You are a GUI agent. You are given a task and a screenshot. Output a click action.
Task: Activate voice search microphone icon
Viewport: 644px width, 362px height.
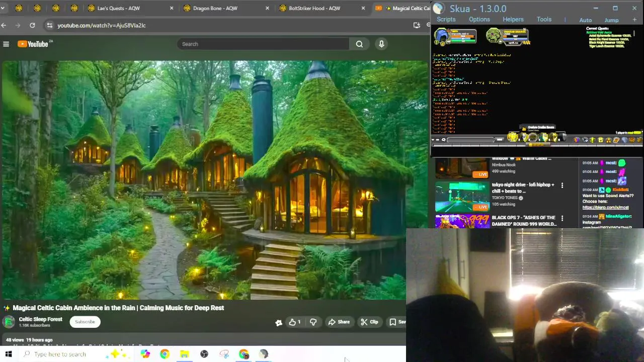tap(381, 44)
